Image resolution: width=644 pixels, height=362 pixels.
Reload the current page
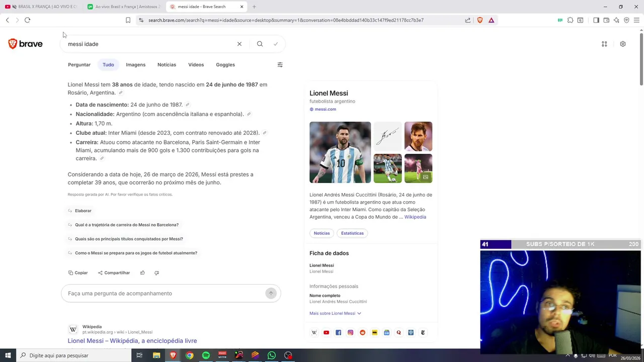coord(27,20)
